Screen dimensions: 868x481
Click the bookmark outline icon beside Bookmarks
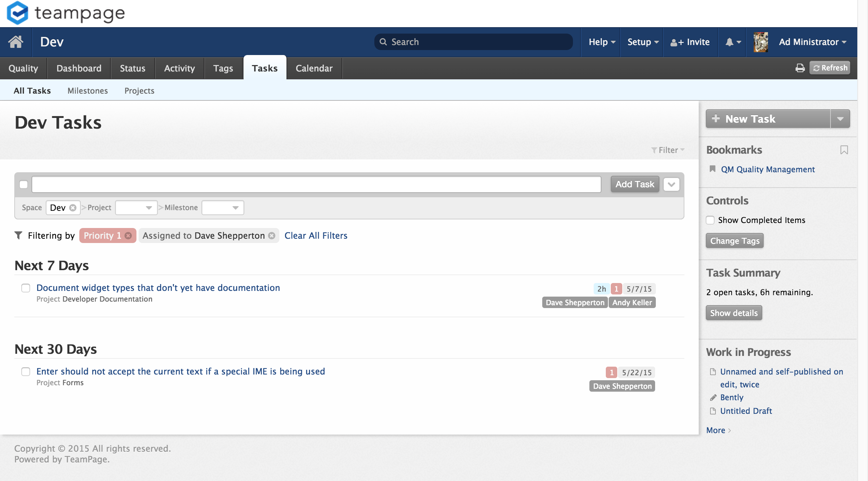coord(844,150)
